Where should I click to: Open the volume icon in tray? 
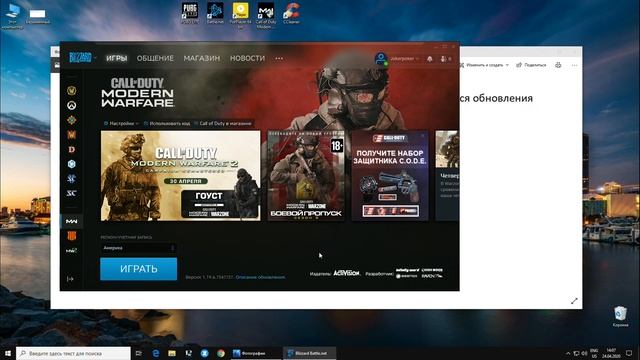click(584, 353)
